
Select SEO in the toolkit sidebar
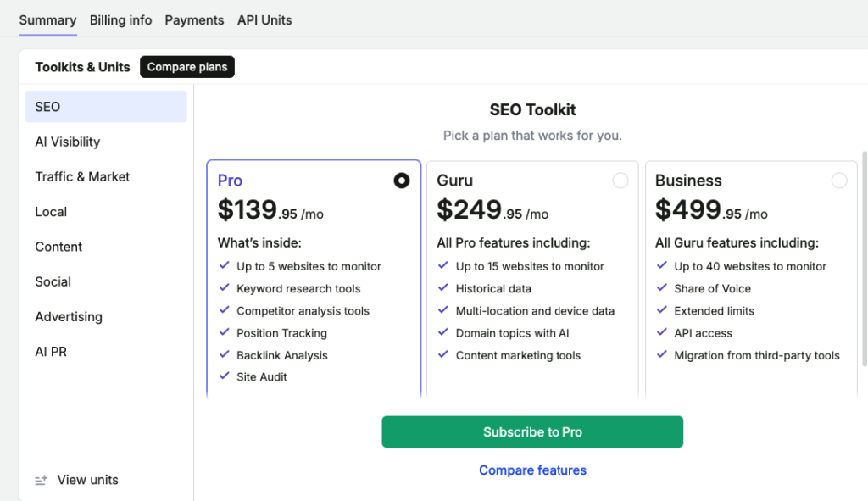point(106,107)
